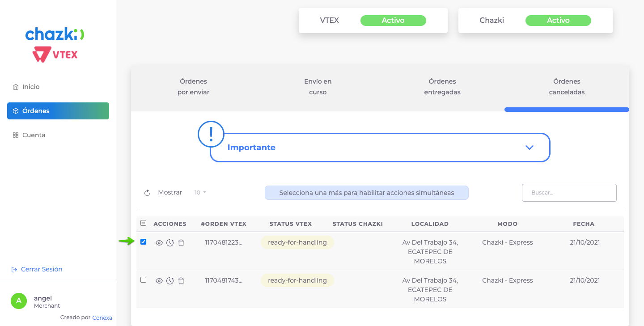Toggle the select-all checkbox in table header
This screenshot has width=644, height=326.
[144, 223]
